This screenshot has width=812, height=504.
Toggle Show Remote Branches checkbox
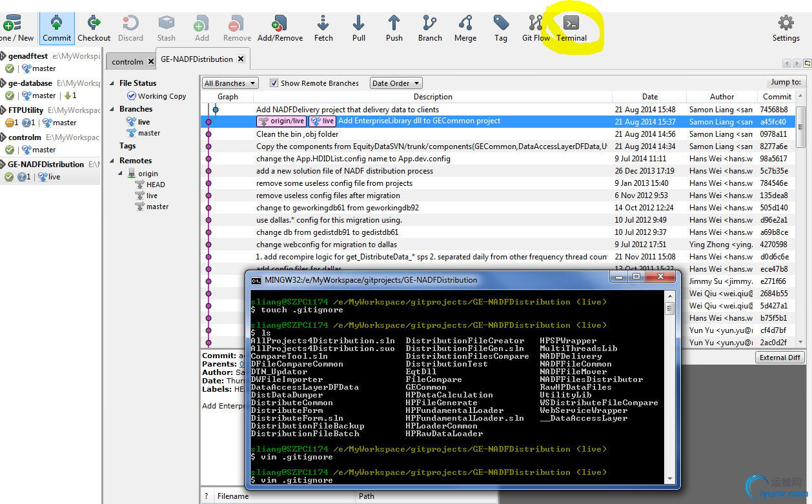274,83
